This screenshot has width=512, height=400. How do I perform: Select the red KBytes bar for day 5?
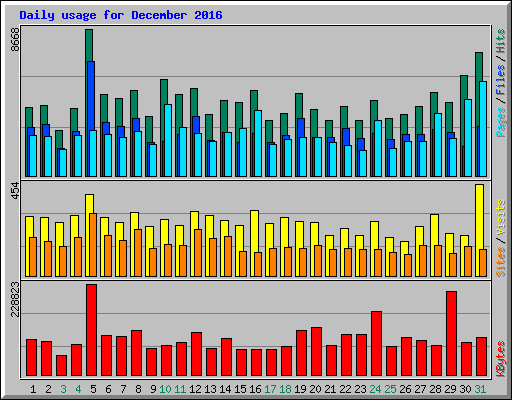(92, 330)
